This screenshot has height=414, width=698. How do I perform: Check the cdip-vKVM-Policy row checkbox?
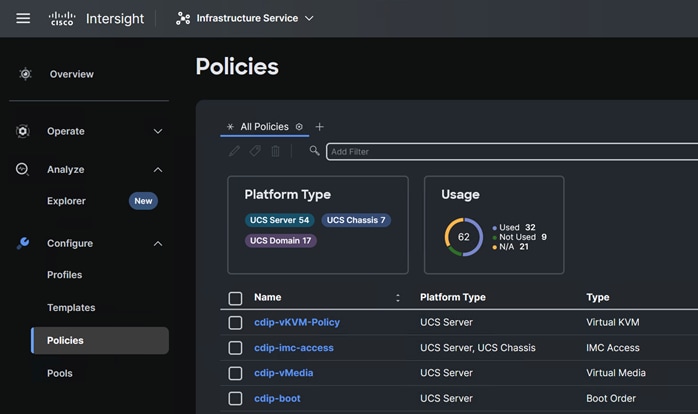coord(235,322)
